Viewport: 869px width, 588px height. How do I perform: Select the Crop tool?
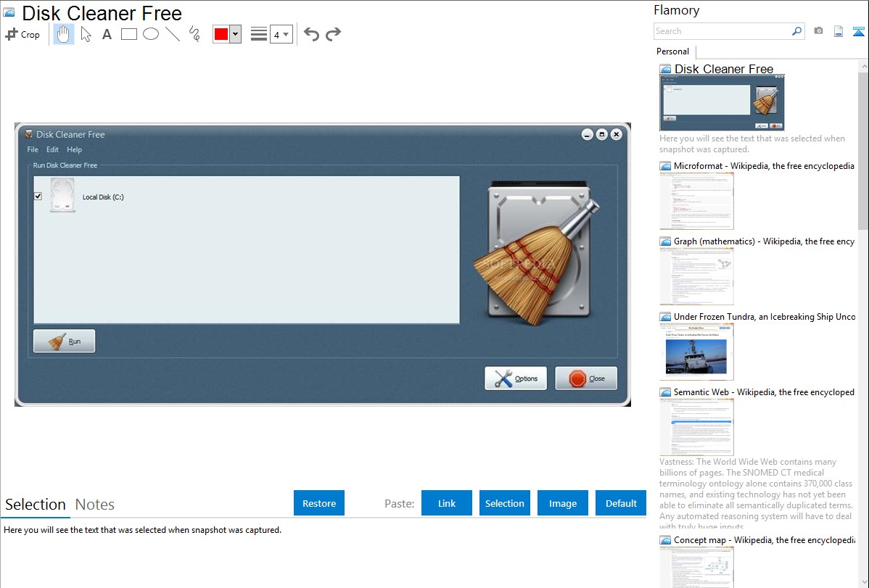pyautogui.click(x=22, y=34)
